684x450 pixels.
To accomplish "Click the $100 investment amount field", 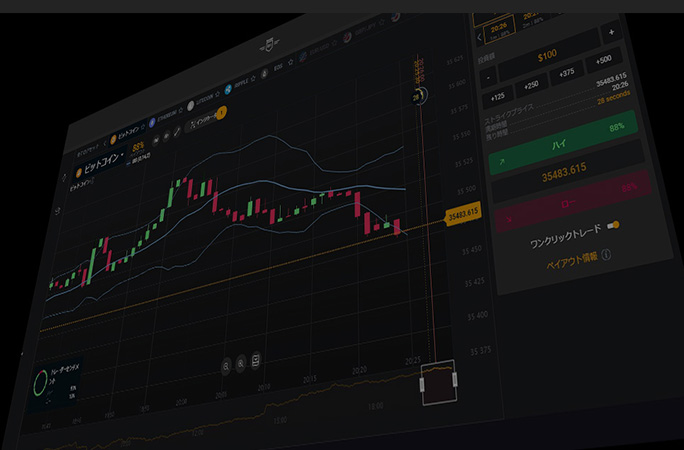I will [546, 53].
